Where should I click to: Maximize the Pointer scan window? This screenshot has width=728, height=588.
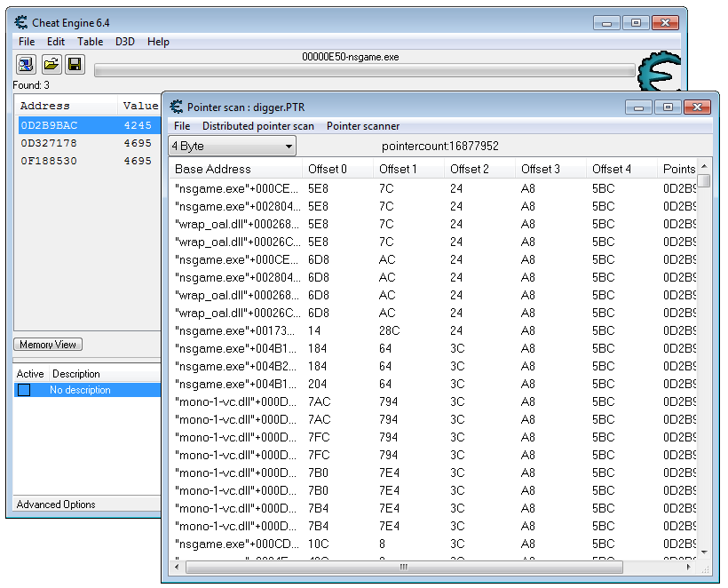coord(667,107)
